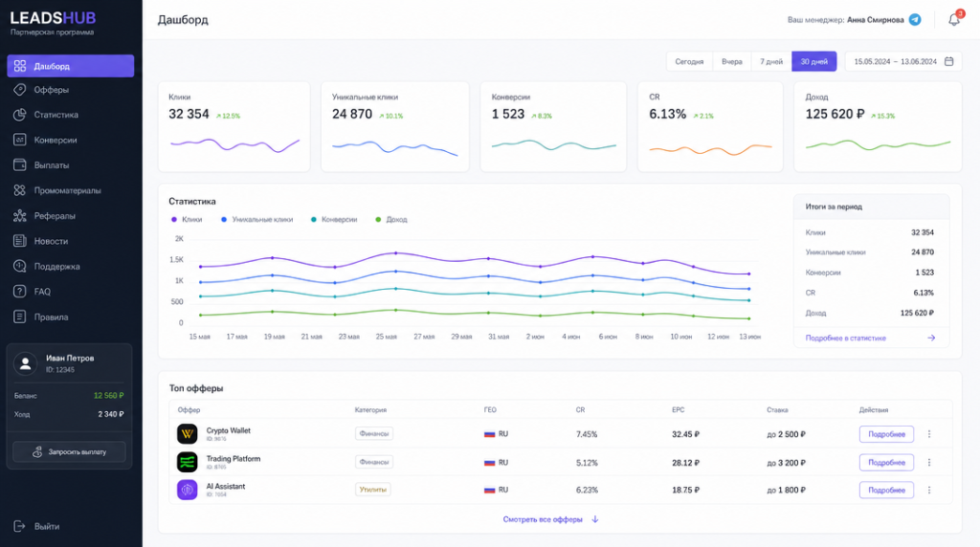Click the 28.12 ₽ EPC value

pos(685,463)
